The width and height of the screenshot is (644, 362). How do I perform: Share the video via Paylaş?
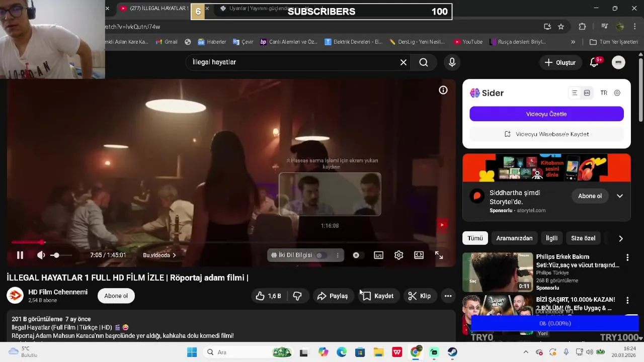[x=333, y=296]
